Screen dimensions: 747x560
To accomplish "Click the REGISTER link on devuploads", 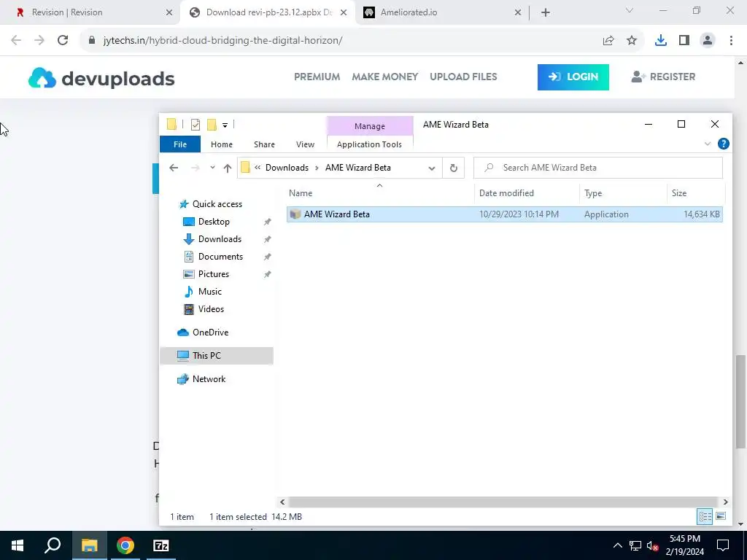I will (662, 77).
